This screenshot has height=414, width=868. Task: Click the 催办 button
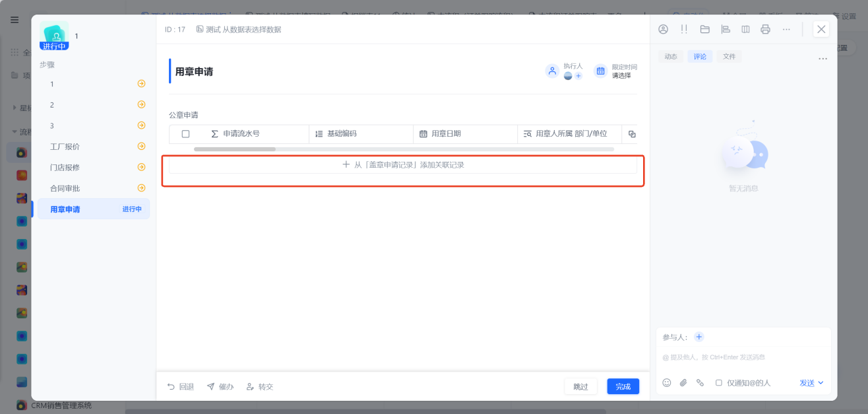click(220, 386)
